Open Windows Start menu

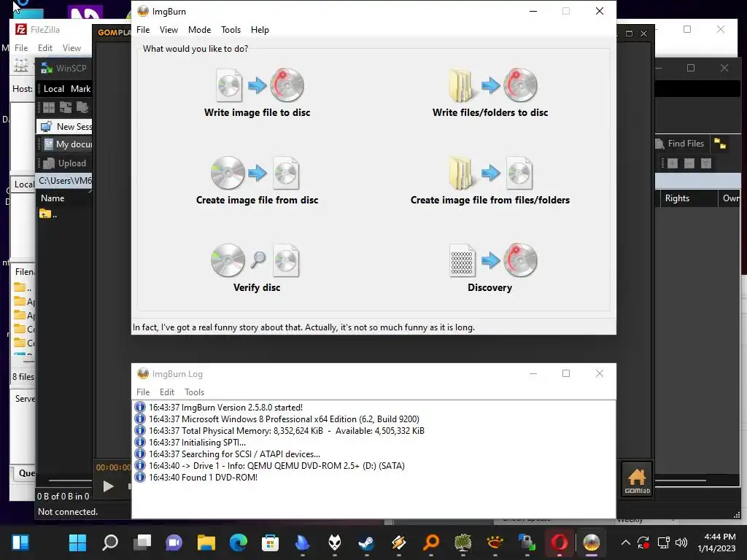tap(77, 542)
